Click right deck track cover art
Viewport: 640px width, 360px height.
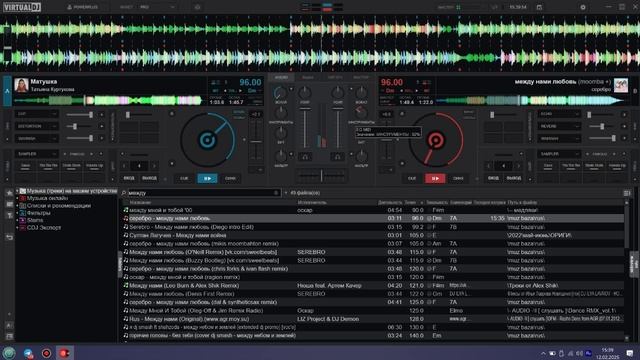pos(621,85)
